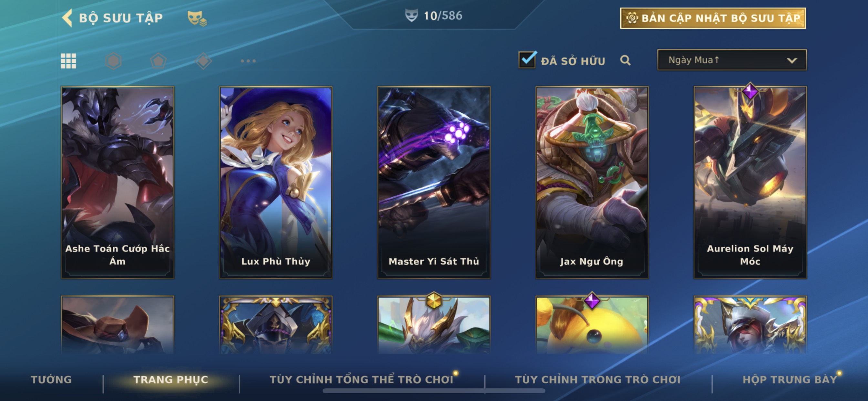Click Bản Cập Nhật Bộ Sưu Tập button
Image resolution: width=868 pixels, height=401 pixels.
point(713,18)
